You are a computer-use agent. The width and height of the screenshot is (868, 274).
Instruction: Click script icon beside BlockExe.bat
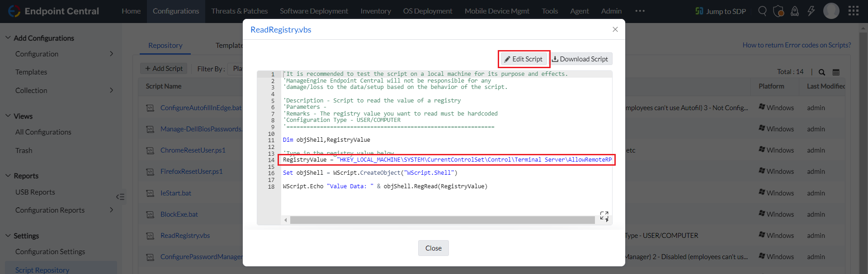150,214
